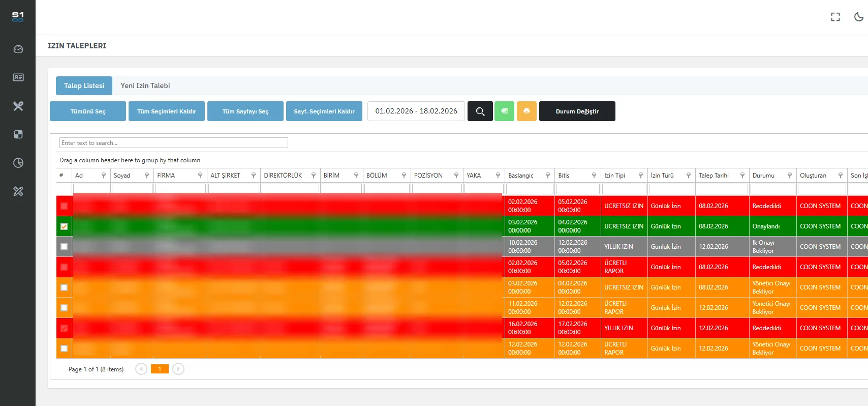Check the box on gray Ik Onayı Bekliyor row
Image resolution: width=868 pixels, height=406 pixels.
[x=64, y=247]
